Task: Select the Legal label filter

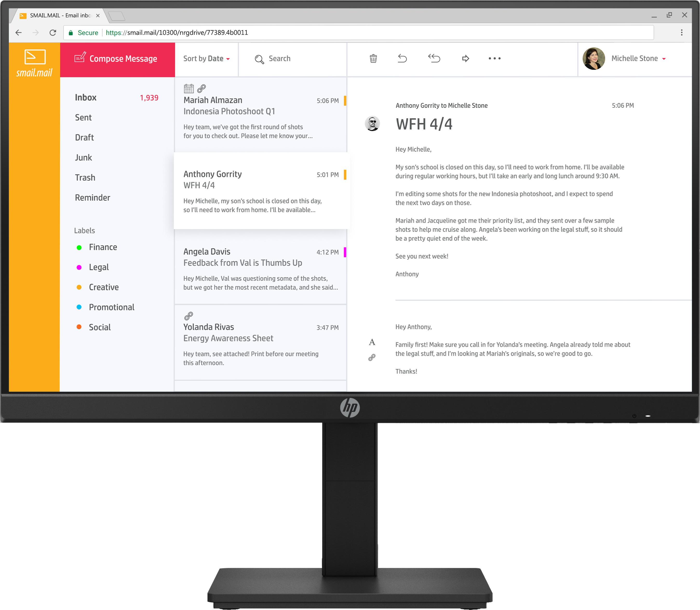Action: pyautogui.click(x=99, y=267)
